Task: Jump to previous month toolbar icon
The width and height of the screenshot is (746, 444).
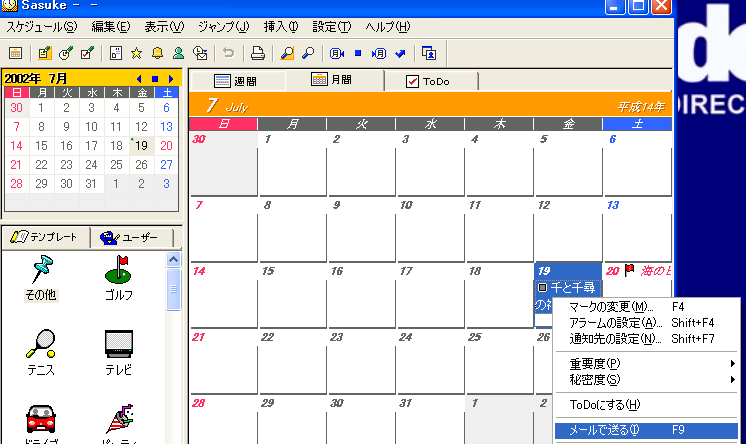Action: pos(337,53)
